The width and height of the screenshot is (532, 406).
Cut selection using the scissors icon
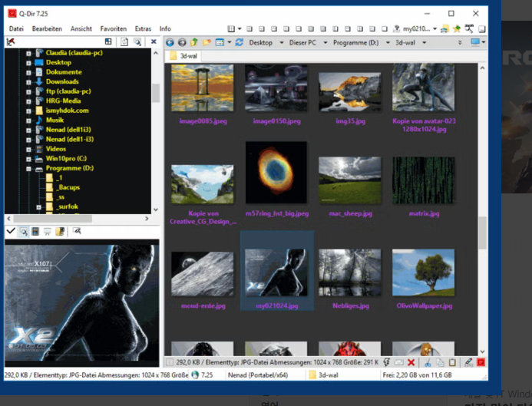[x=428, y=362]
